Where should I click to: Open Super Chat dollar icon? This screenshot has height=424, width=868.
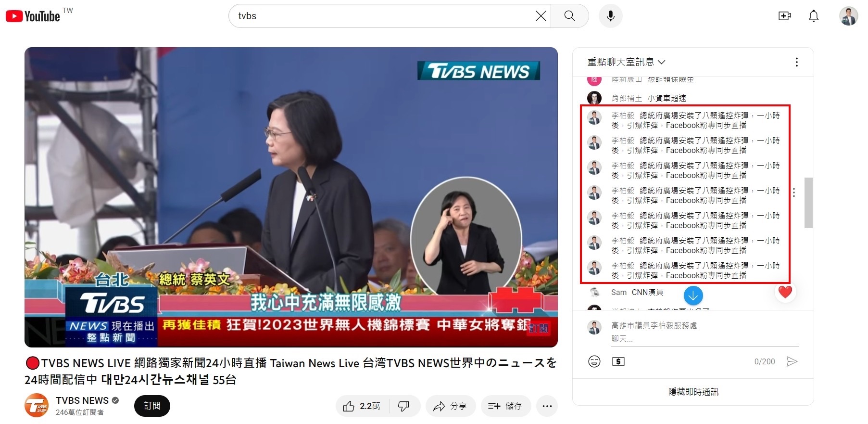point(618,361)
